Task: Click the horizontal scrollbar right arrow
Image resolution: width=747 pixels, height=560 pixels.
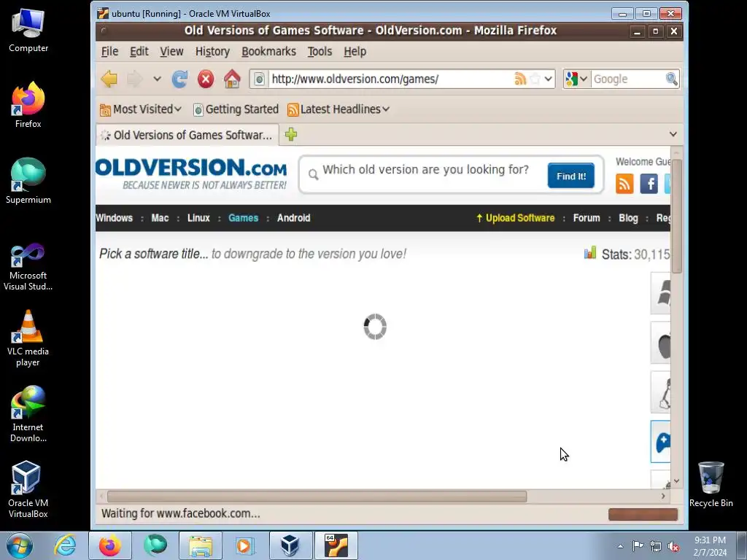Action: tap(663, 496)
